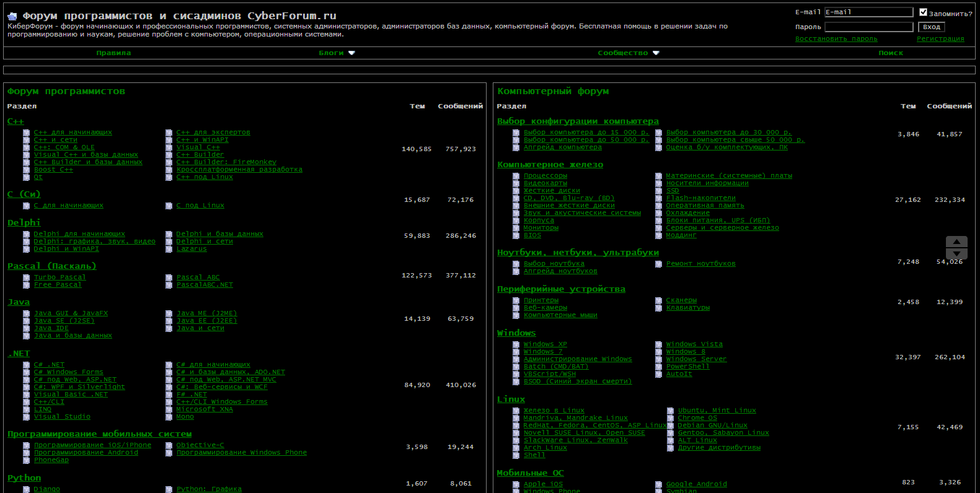The image size is (980, 493).
Task: Focus the Пароль input field
Action: [868, 27]
